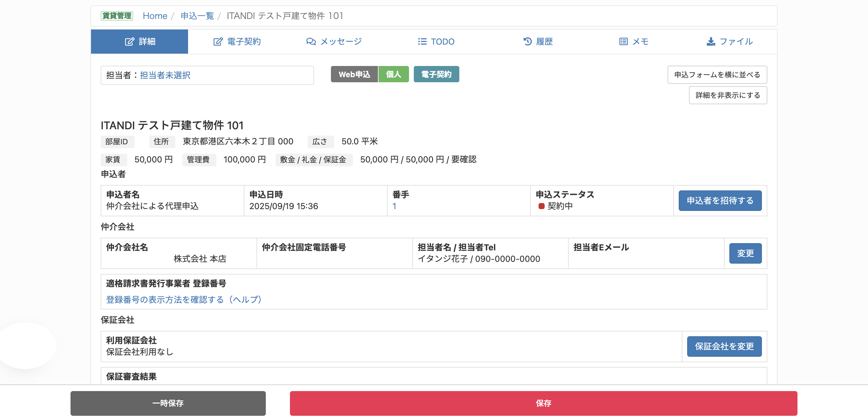Click the 仲介会社固定電話番号 column header
Screen dimensions: 868x420
tap(303, 247)
